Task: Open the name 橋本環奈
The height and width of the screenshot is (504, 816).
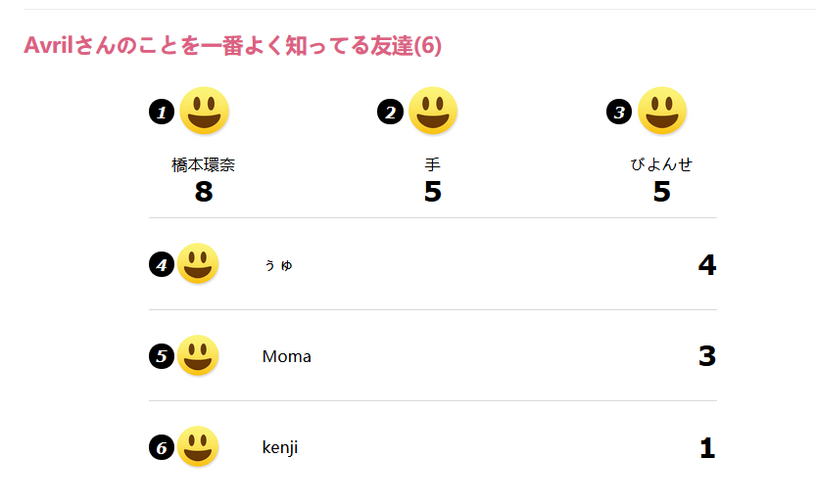Action: [204, 164]
